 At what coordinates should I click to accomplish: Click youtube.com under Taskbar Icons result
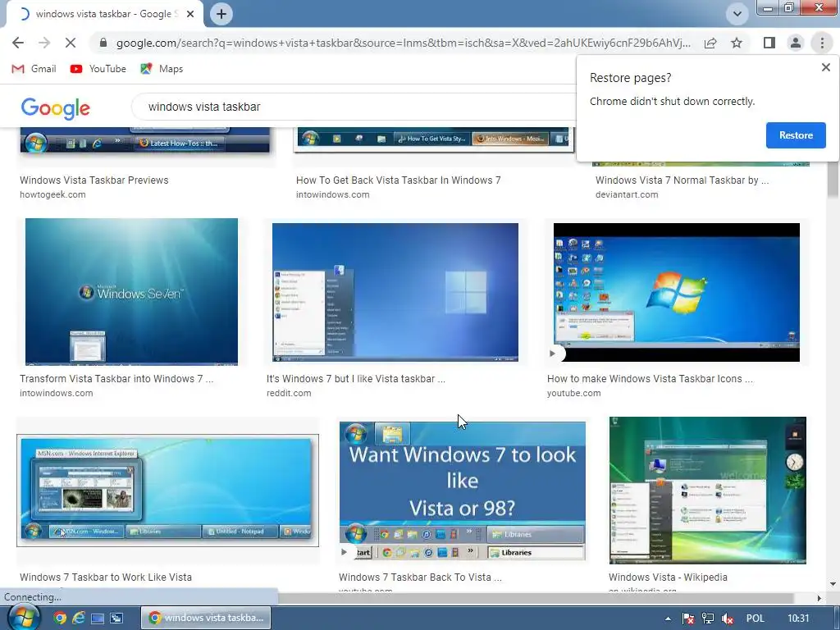(x=573, y=393)
